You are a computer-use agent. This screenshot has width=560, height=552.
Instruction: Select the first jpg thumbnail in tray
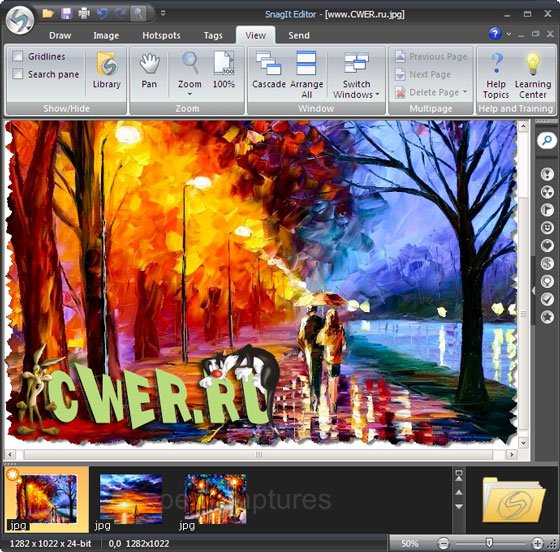click(x=46, y=499)
